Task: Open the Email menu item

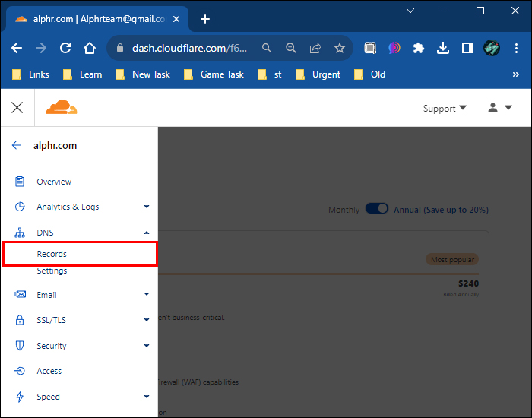Action: (x=47, y=295)
